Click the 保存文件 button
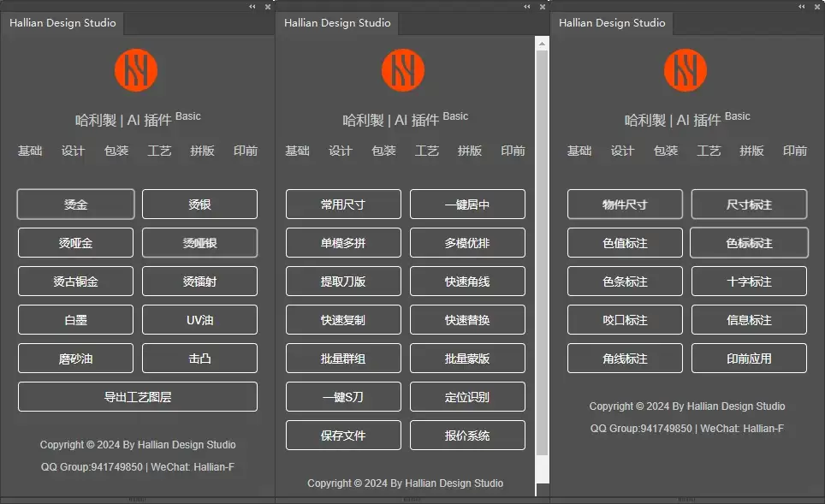 coord(343,435)
